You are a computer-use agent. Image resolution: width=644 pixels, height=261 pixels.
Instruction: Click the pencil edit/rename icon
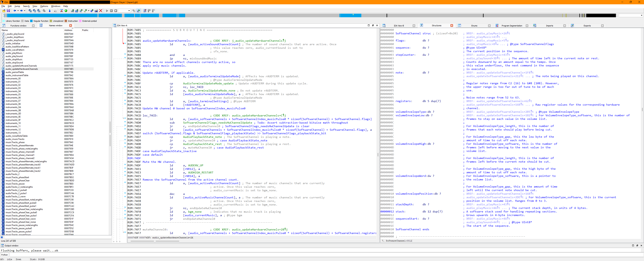pos(96,11)
